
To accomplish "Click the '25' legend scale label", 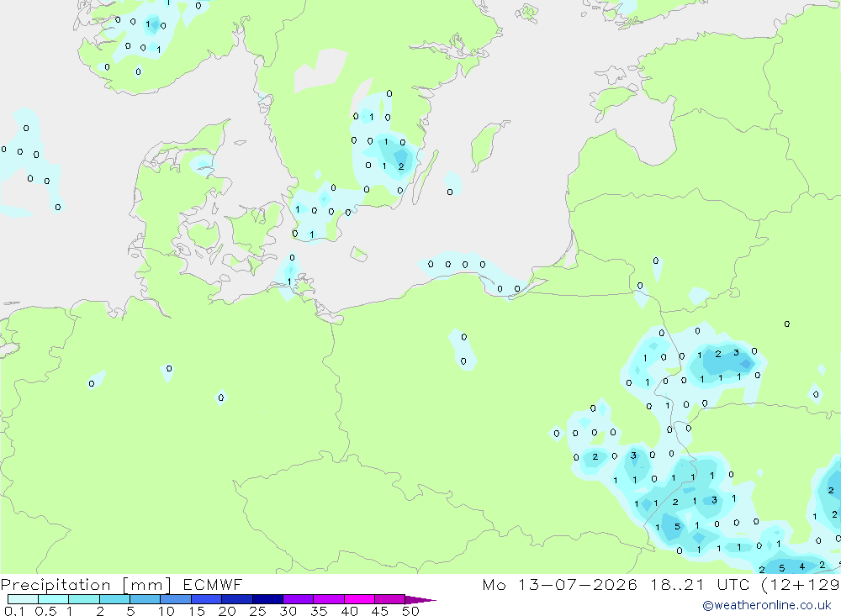I will (258, 611).
